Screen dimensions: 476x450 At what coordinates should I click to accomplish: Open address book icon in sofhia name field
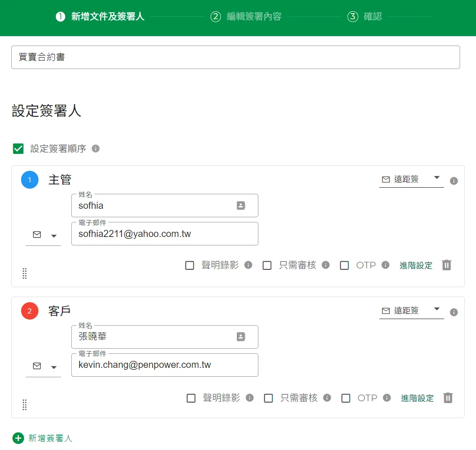[241, 206]
